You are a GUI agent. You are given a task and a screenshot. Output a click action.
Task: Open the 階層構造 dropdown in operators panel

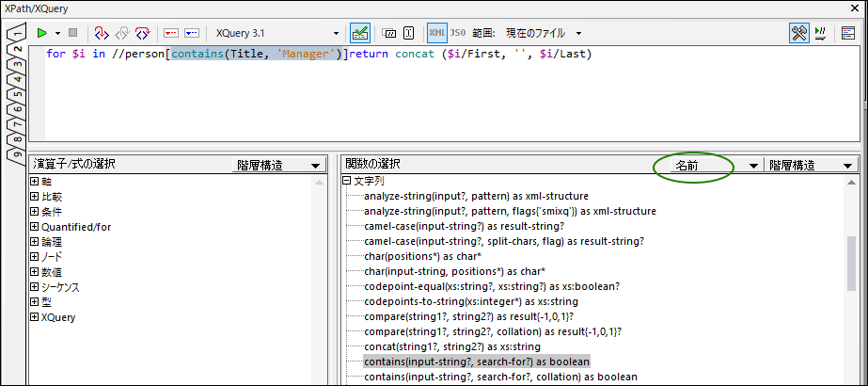pos(278,165)
